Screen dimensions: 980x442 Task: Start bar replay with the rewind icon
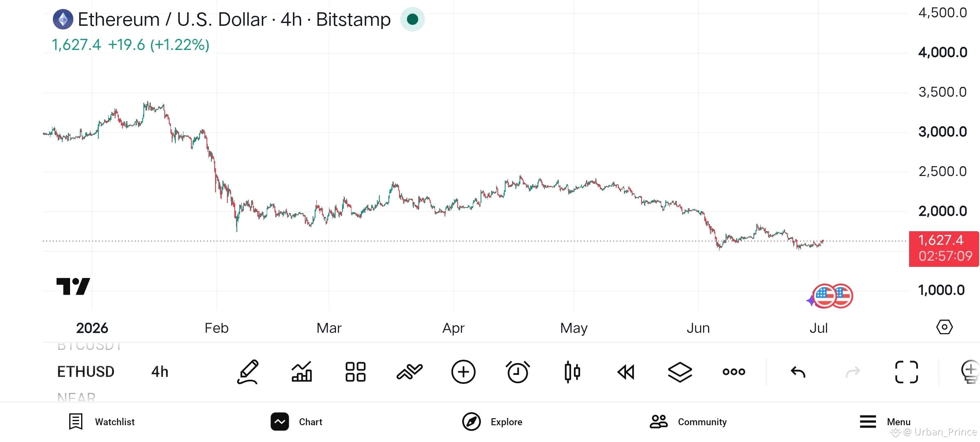coord(626,372)
